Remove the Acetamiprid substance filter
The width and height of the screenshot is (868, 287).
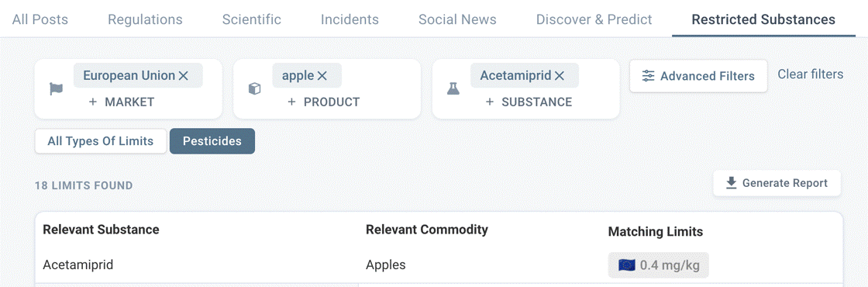pyautogui.click(x=559, y=76)
